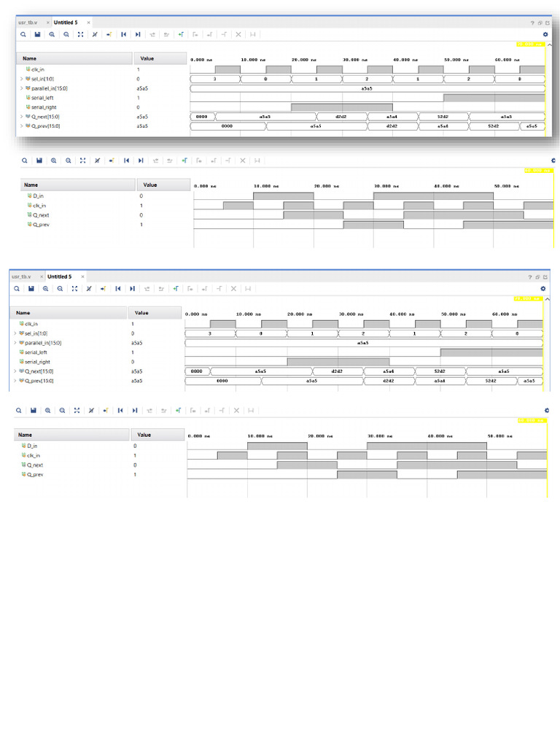Click the Name column header in the top window

(75, 58)
